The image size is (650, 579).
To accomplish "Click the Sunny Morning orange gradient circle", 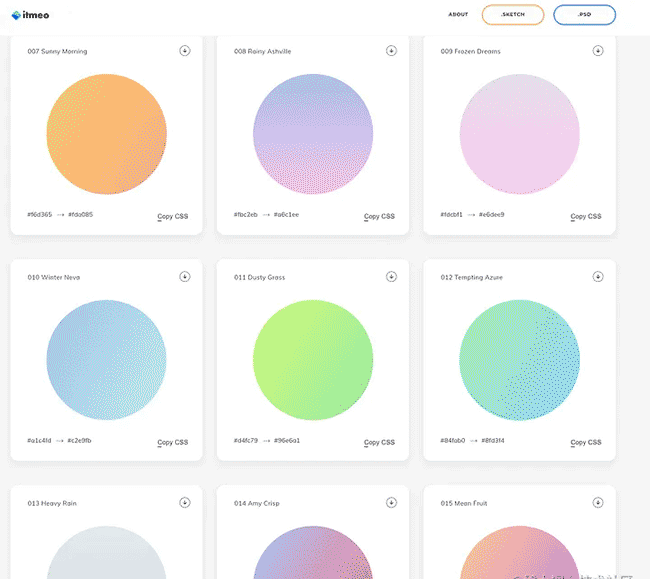I will point(107,134).
